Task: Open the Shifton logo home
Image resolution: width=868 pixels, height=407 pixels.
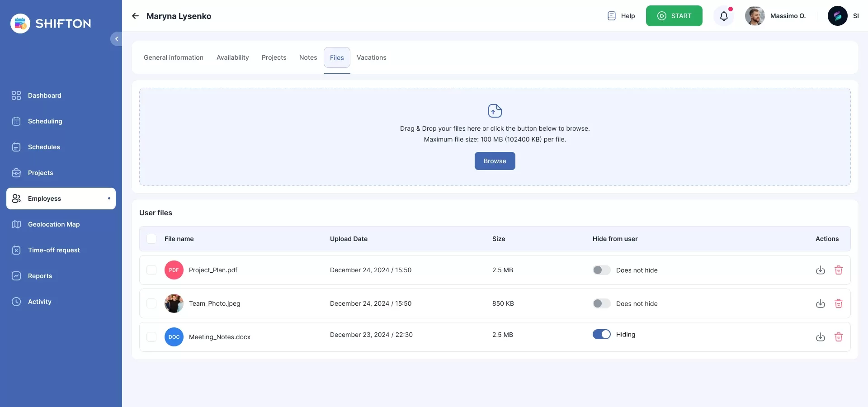Action: [x=51, y=24]
